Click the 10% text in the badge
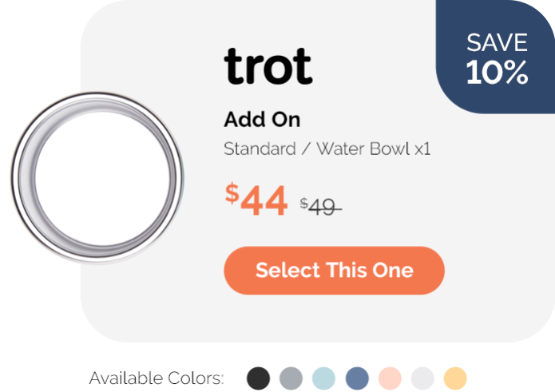 497,72
